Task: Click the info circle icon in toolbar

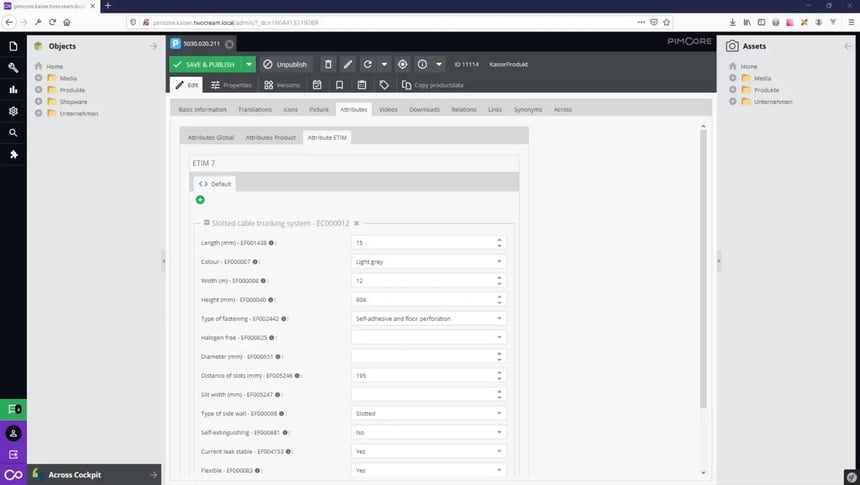Action: click(422, 64)
